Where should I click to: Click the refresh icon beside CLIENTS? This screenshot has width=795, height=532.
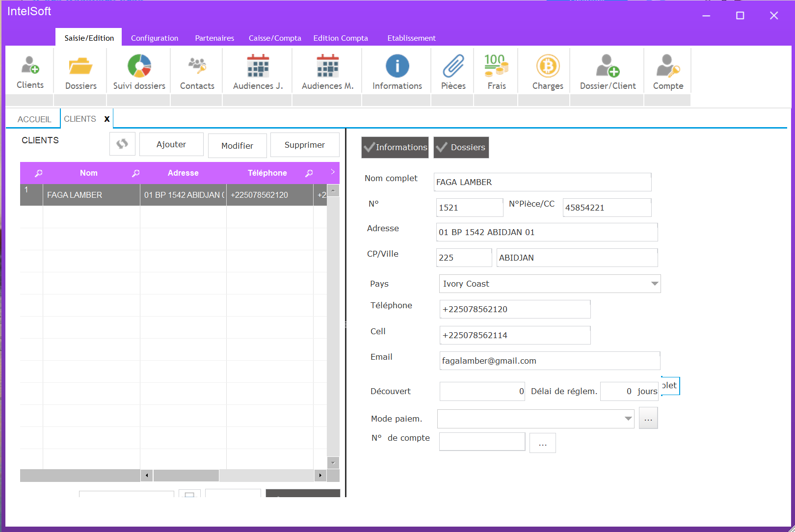click(x=122, y=144)
